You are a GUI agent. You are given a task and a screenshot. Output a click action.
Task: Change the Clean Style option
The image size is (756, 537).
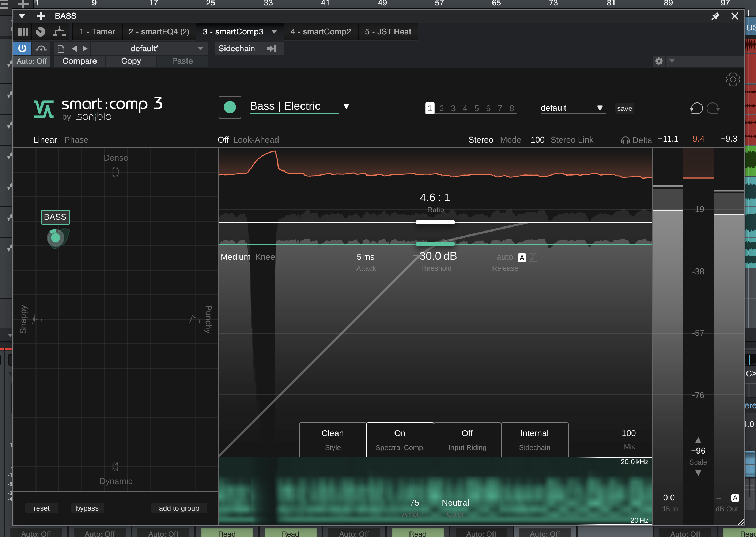click(x=333, y=440)
